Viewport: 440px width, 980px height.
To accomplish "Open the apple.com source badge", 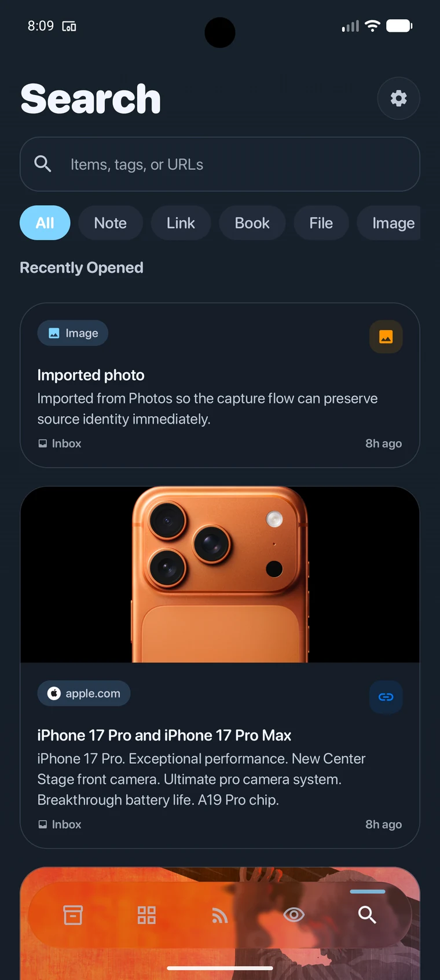I will click(x=84, y=694).
